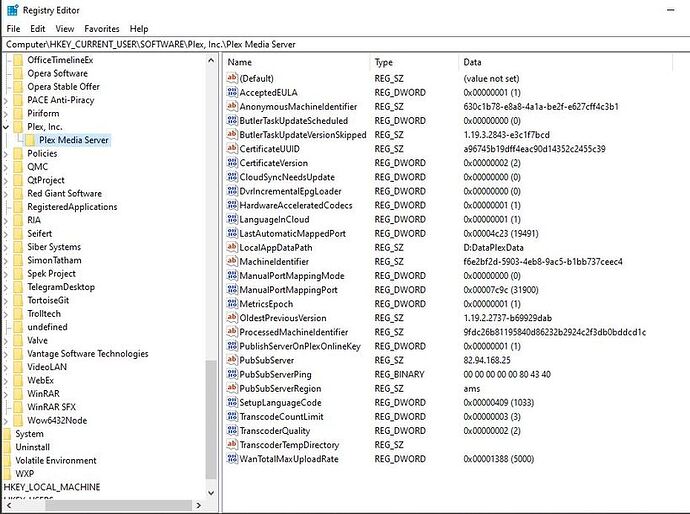Click the HardwareAcceleratedCodecs DWORD icon
Screen dimensions: 690x514
[x=232, y=205]
